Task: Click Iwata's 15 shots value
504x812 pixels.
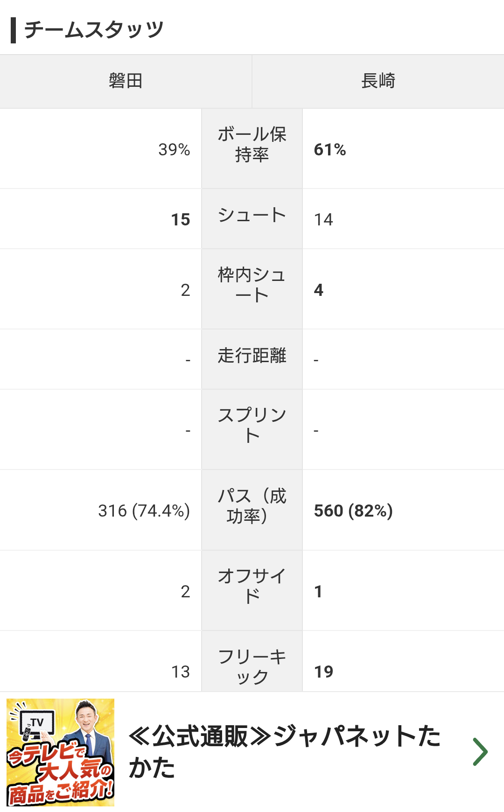Action: click(x=181, y=220)
